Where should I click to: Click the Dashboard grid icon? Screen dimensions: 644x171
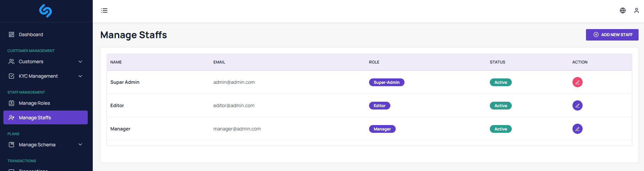click(11, 34)
